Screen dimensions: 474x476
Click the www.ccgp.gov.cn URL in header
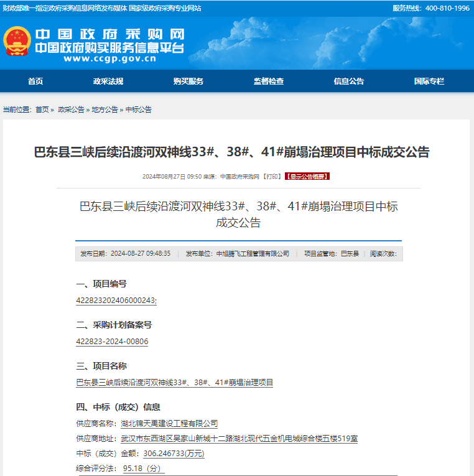point(109,60)
